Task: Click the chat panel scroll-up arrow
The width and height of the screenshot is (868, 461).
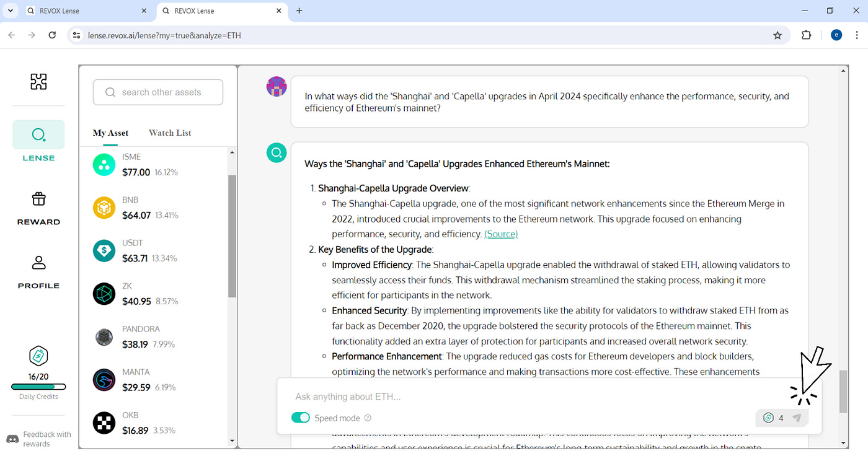Action: [843, 70]
